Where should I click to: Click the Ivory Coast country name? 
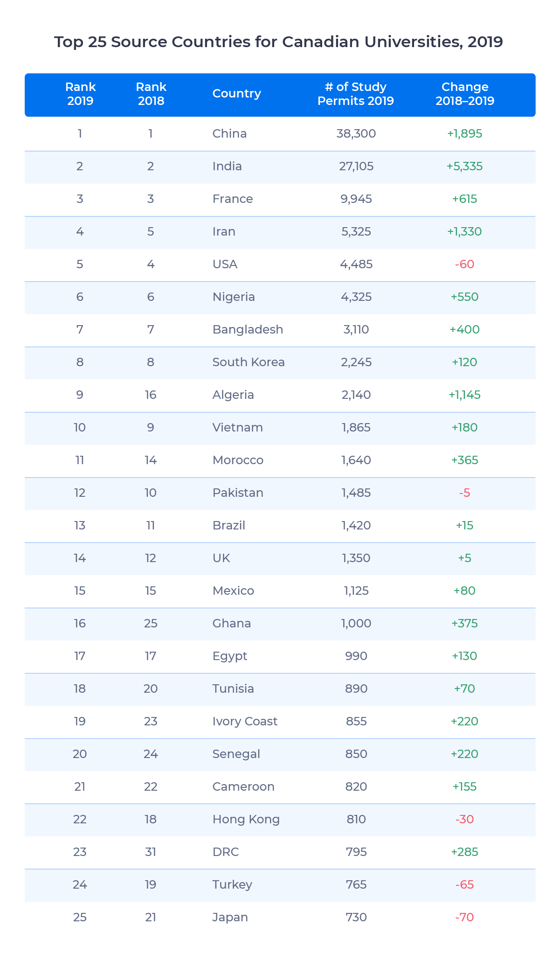tap(245, 721)
